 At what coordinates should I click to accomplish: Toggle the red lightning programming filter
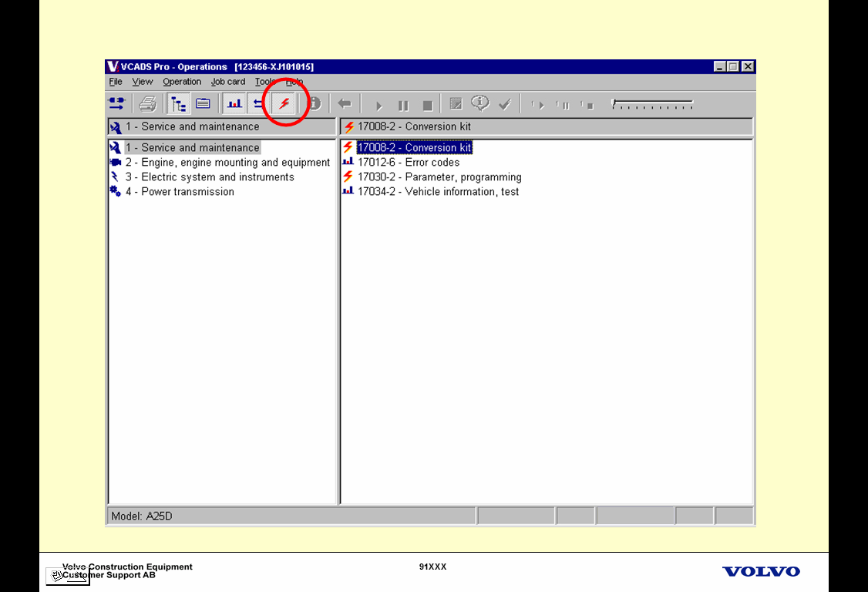(x=284, y=103)
